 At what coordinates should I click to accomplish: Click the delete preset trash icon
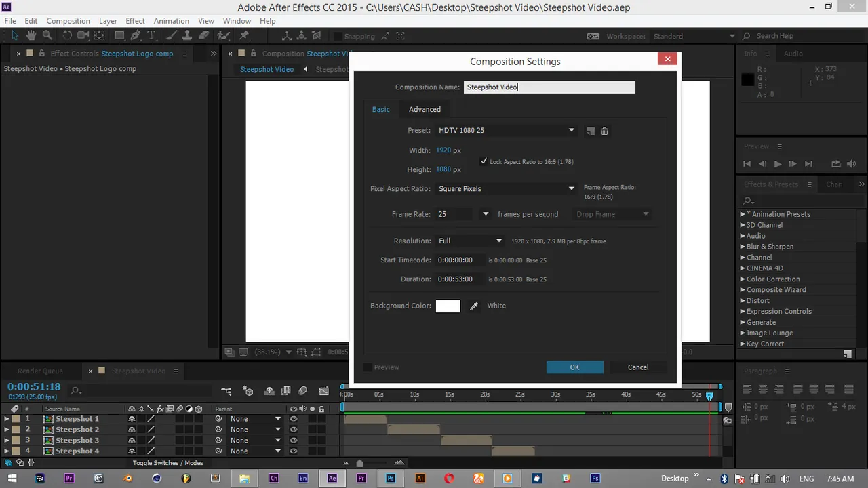click(x=605, y=131)
